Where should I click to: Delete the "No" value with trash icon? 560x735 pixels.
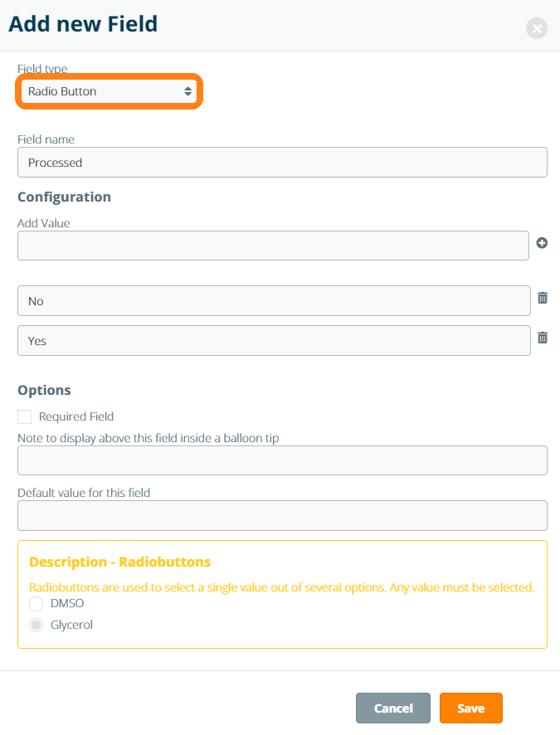[543, 298]
